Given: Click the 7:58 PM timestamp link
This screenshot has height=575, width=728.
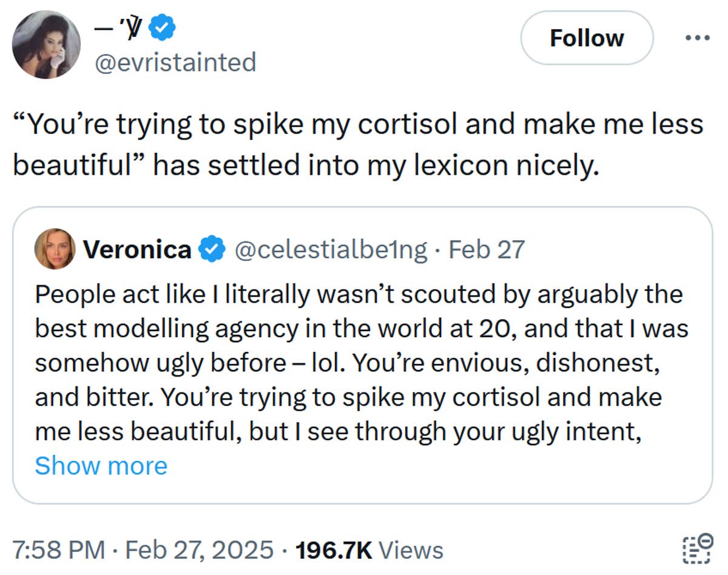Looking at the screenshot, I should tap(61, 550).
